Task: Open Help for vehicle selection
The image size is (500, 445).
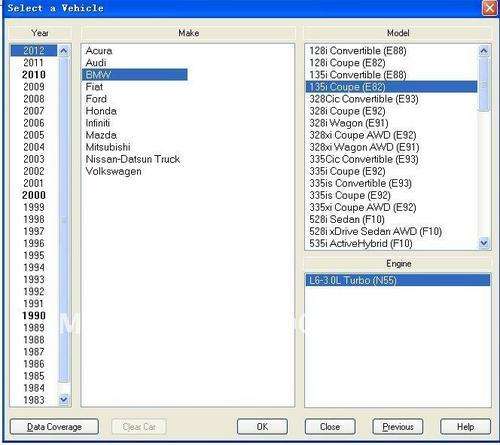Action: pos(465,427)
